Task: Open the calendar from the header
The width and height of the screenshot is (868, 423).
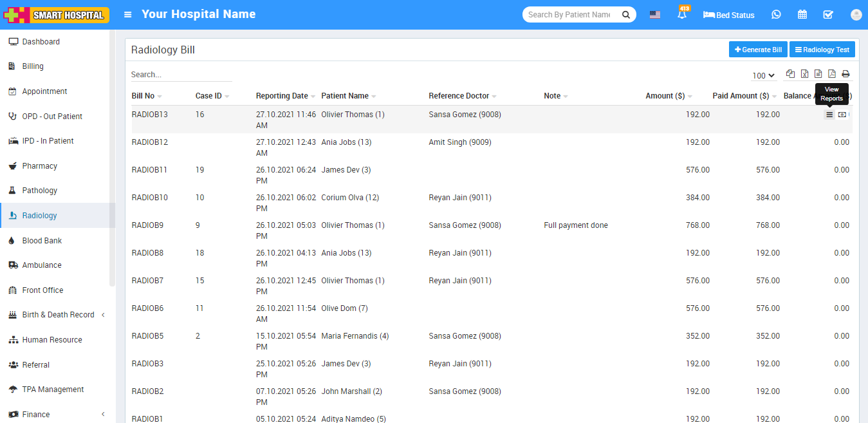Action: pyautogui.click(x=802, y=14)
